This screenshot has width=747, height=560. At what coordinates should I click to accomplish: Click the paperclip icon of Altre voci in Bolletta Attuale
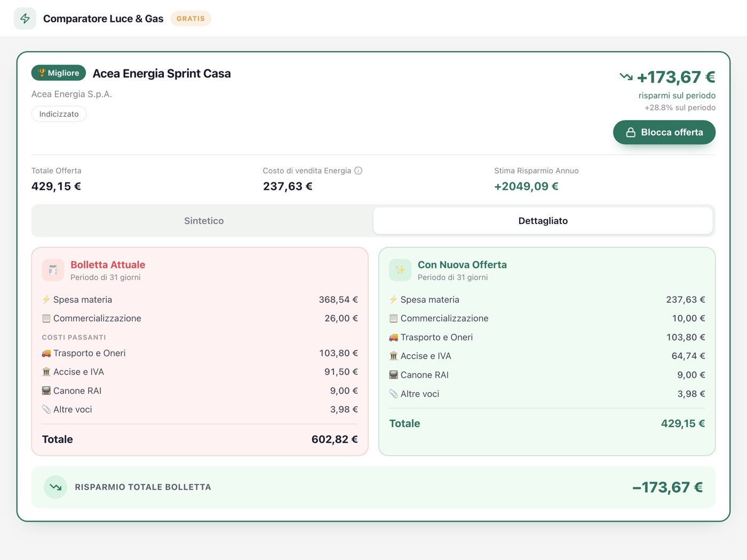pos(46,410)
